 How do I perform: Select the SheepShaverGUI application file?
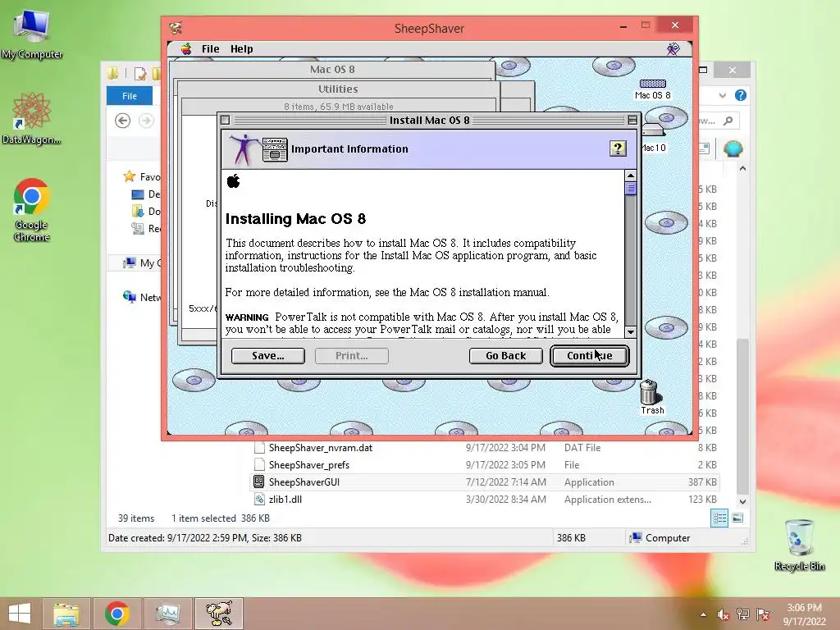(485, 482)
